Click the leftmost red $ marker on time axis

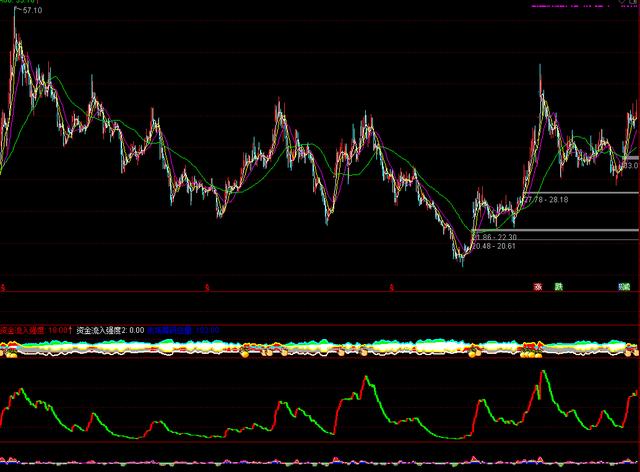tap(3, 288)
